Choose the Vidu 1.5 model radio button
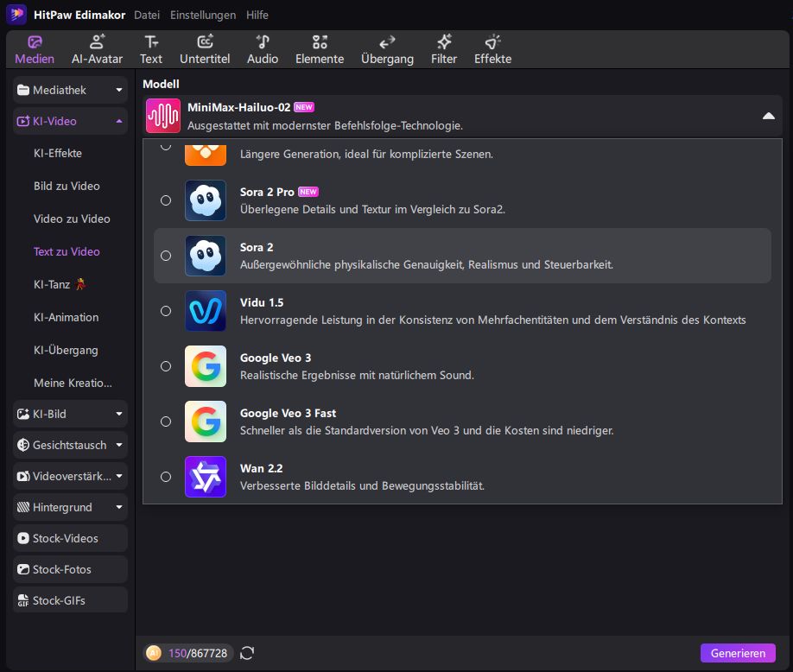Viewport: 793px width, 672px height. 166,311
